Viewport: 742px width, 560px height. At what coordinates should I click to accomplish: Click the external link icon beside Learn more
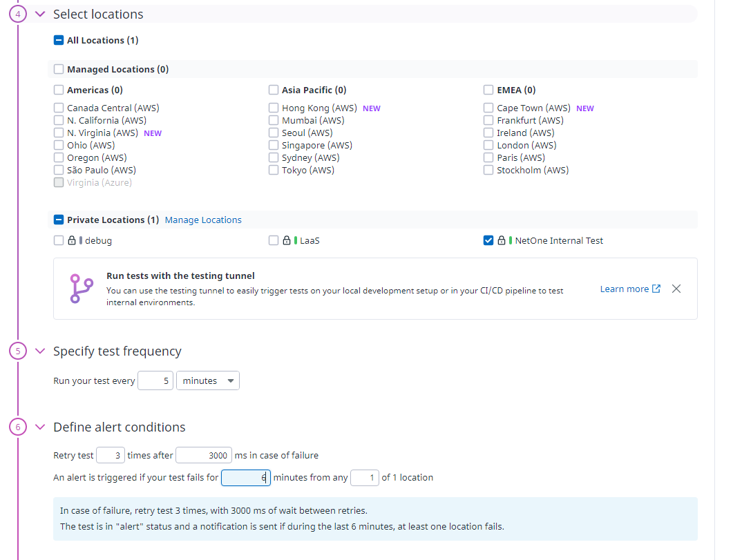click(656, 289)
